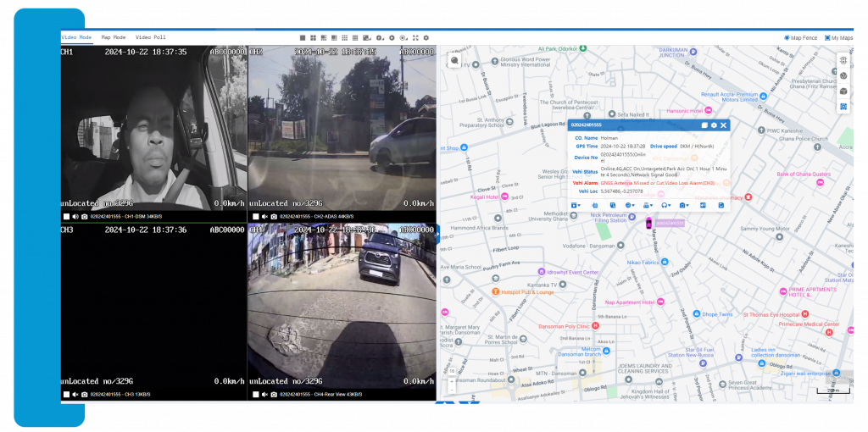
Task: Open the Video Poll tab
Action: tap(150, 37)
